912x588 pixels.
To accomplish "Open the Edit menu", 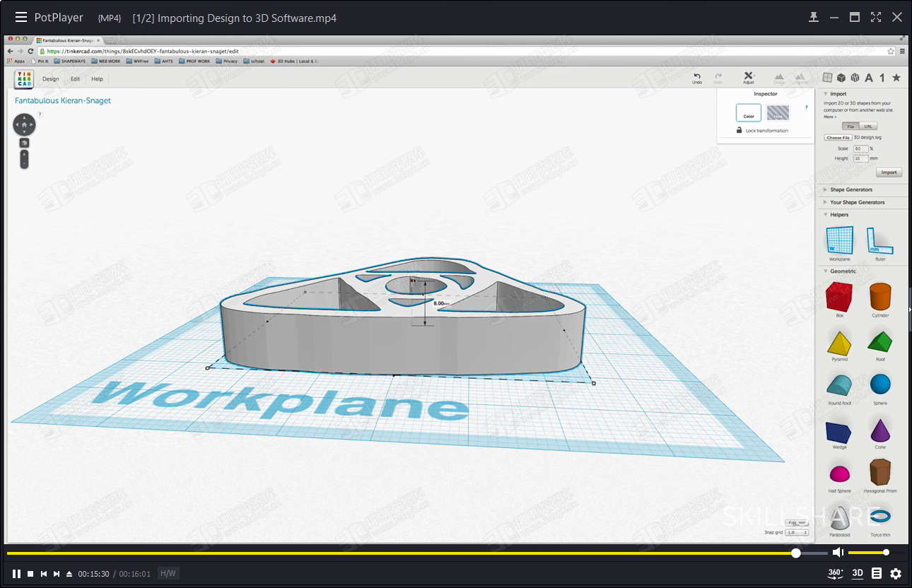I will pos(75,79).
